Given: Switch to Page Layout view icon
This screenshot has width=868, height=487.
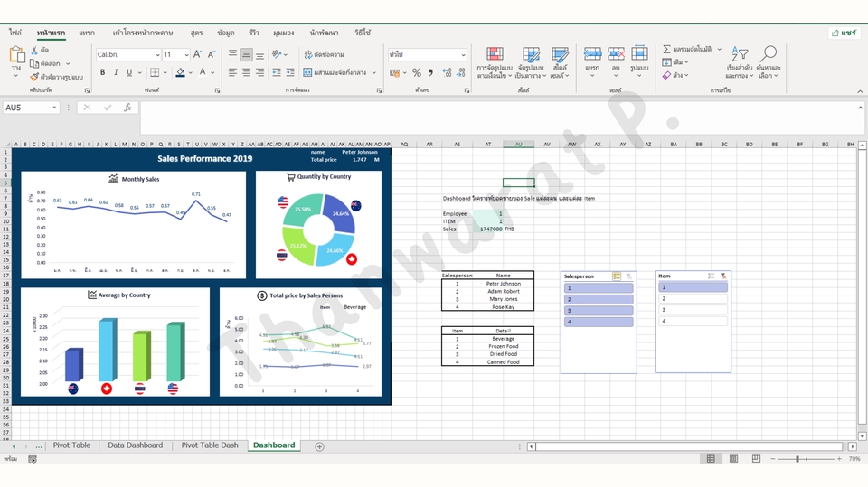Looking at the screenshot, I should 733,459.
